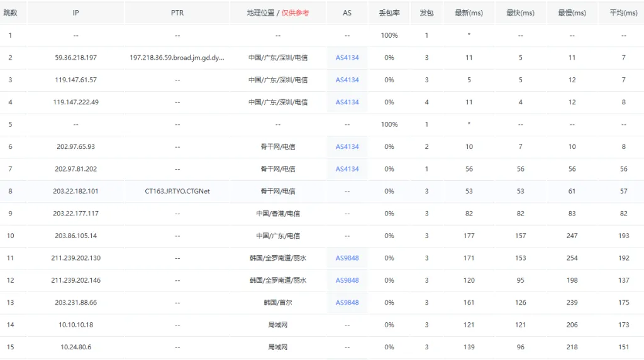Open AS9848 link in 211.239.202.146 row
Screen dimensions: 644x360
tap(347, 280)
